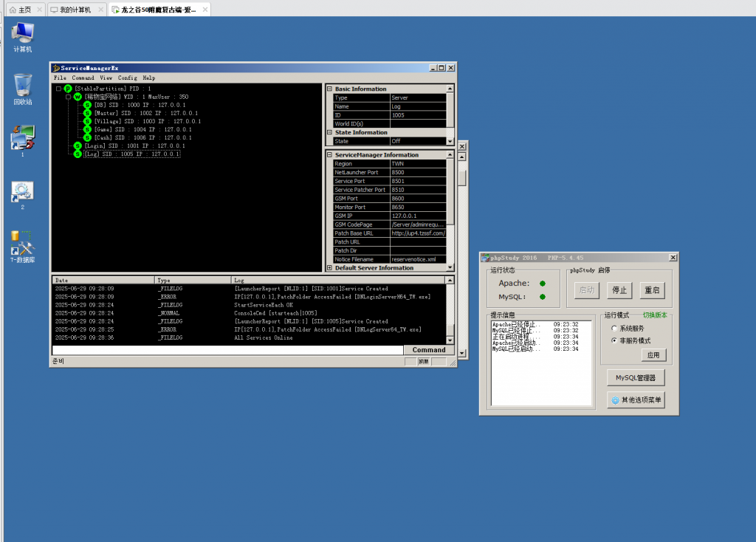Click ServiceManager Information panel scrollbar thumb
Image resolution: width=756 pixels, height=542 pixels.
[x=450, y=193]
